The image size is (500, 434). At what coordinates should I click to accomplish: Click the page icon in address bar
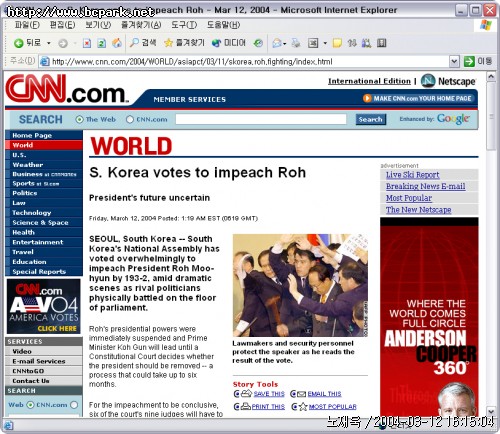(x=44, y=62)
